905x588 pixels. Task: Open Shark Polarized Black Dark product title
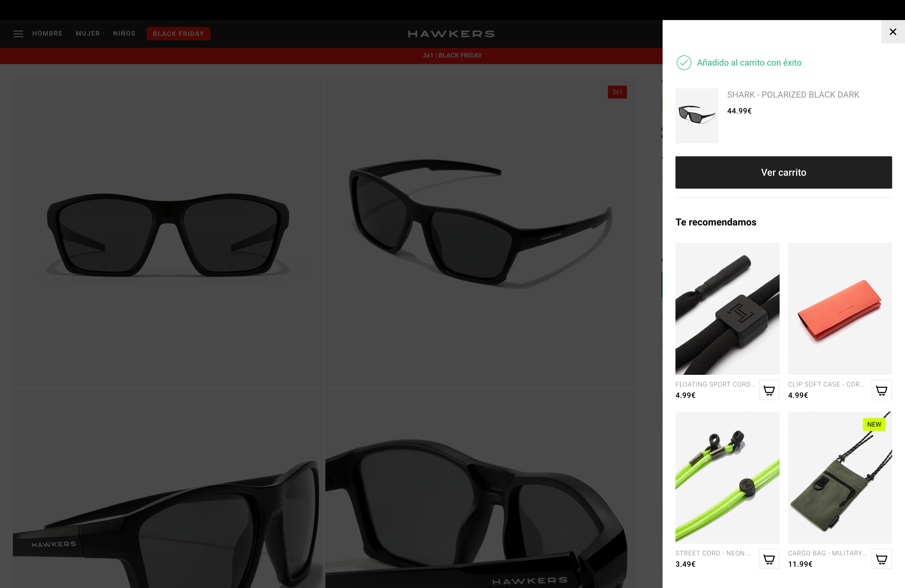point(793,95)
